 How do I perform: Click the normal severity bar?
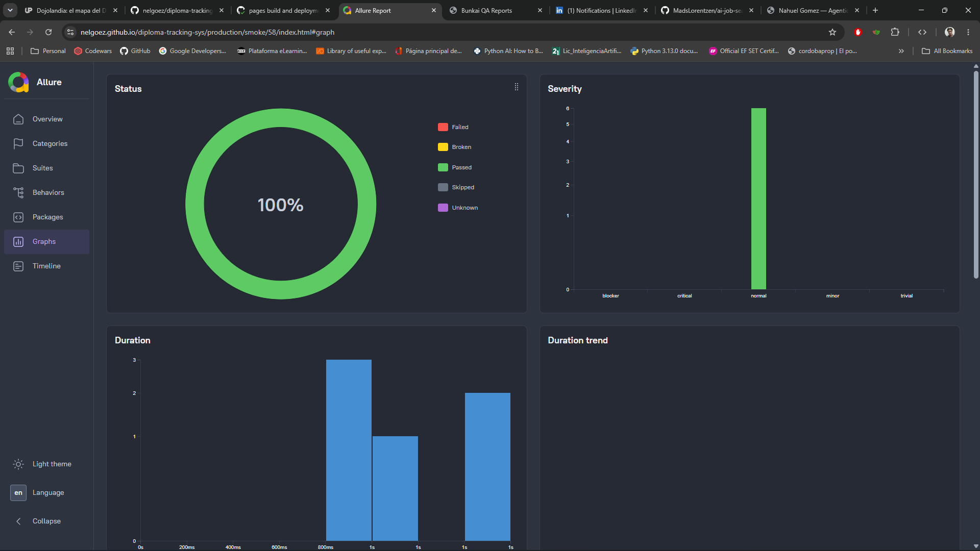[758, 198]
